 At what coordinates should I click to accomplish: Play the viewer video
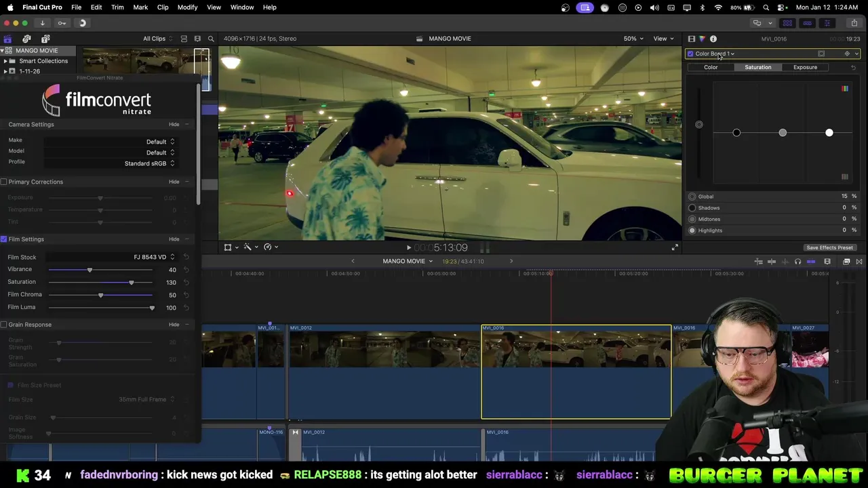coord(408,247)
